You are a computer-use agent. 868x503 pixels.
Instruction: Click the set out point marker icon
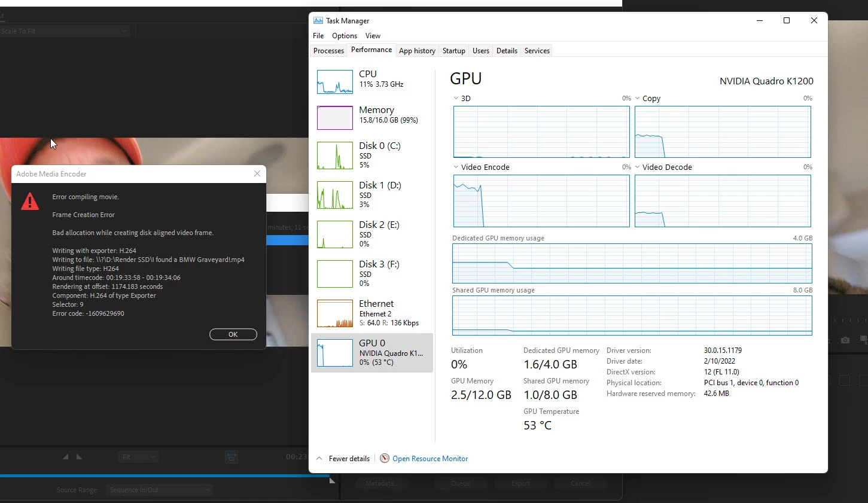click(79, 457)
